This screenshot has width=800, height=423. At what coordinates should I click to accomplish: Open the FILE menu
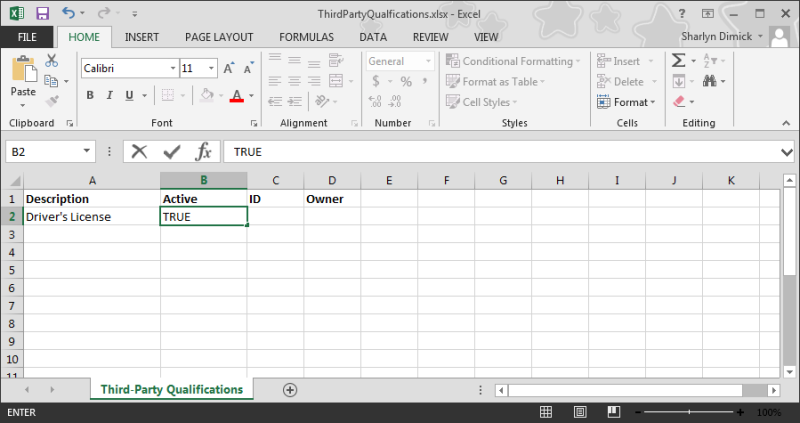[x=27, y=37]
